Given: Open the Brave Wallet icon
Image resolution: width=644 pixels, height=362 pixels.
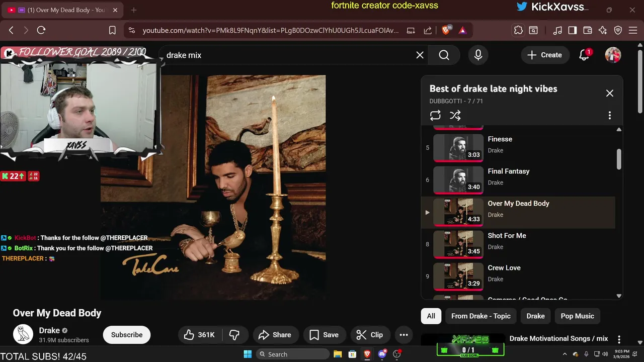Looking at the screenshot, I should click(588, 31).
